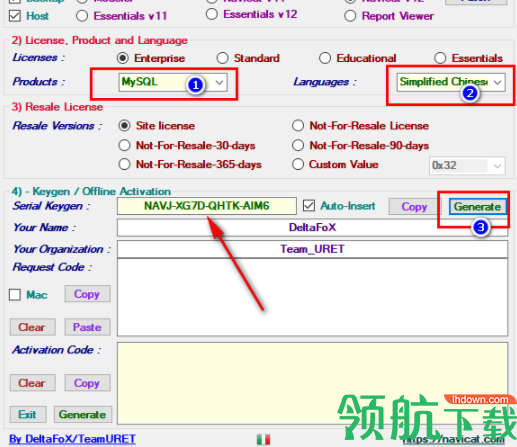This screenshot has height=447, width=517.
Task: Toggle the Mac checkbox
Action: pyautogui.click(x=15, y=295)
